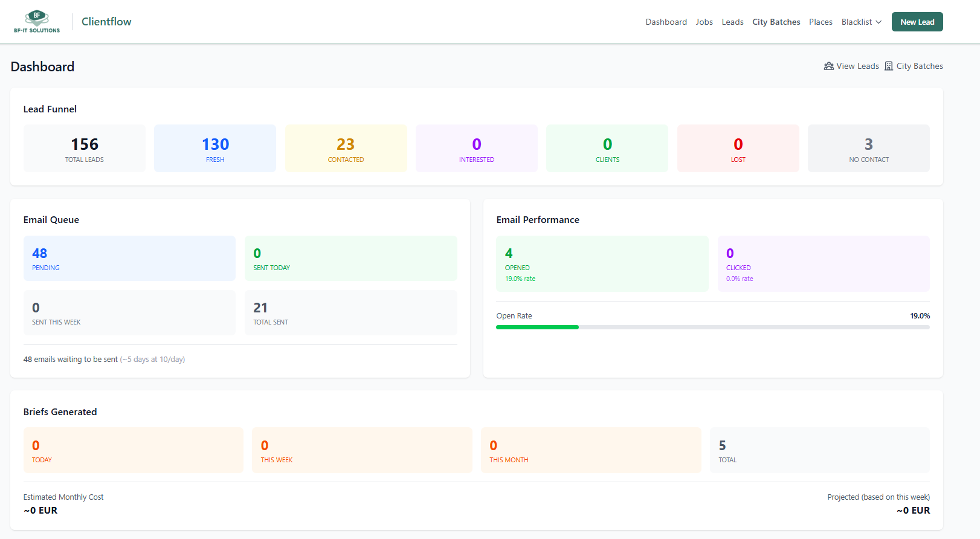Image resolution: width=980 pixels, height=539 pixels.
Task: Click the Open Rate progress bar
Action: pyautogui.click(x=712, y=327)
